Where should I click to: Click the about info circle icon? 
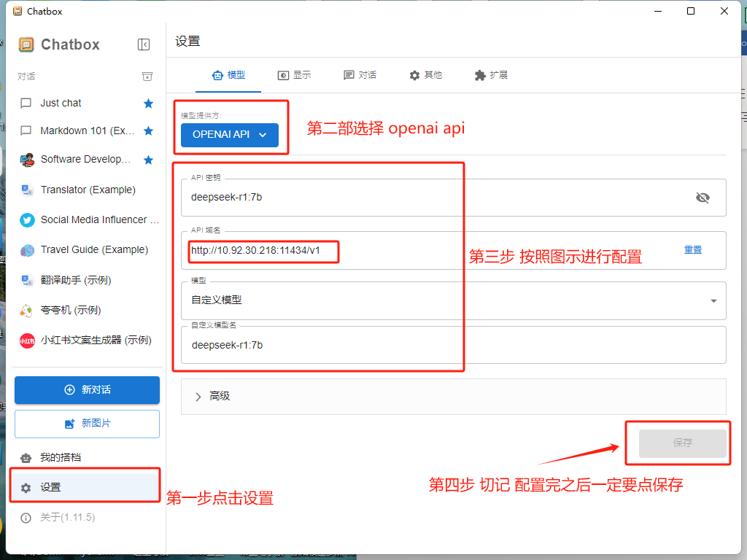(26, 518)
